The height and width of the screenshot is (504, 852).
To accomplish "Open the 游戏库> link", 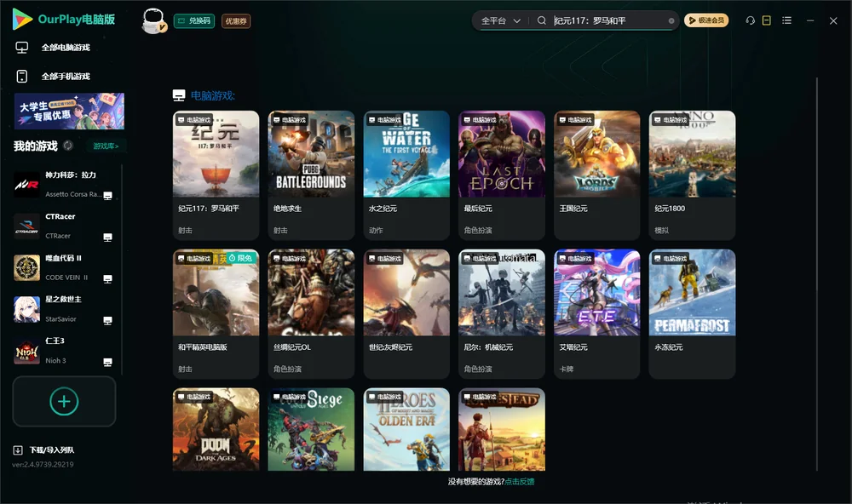I will click(x=106, y=146).
